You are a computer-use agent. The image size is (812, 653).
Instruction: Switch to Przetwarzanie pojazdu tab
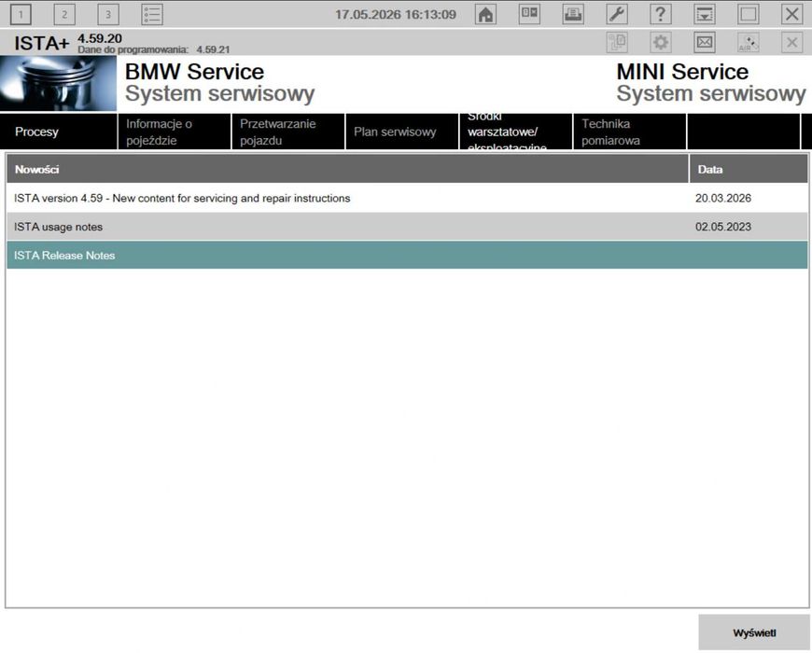288,132
